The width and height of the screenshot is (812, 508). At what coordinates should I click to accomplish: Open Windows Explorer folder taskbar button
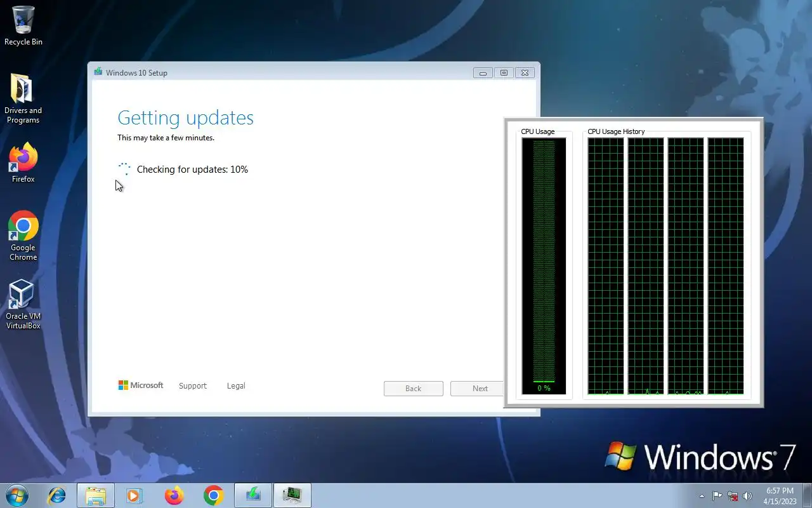[96, 495]
